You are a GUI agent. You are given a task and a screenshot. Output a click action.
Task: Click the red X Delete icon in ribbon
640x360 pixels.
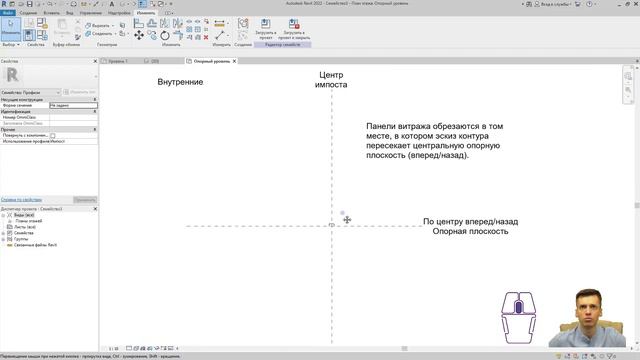(x=206, y=38)
